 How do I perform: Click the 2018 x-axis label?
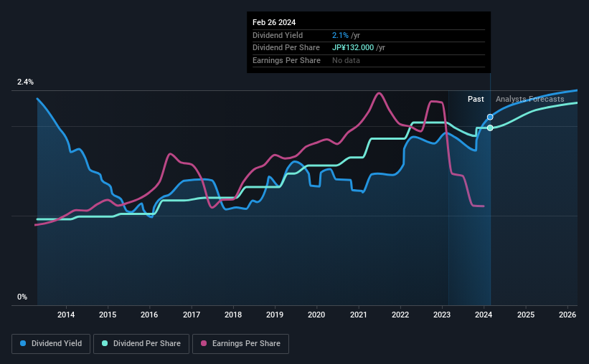pyautogui.click(x=233, y=315)
